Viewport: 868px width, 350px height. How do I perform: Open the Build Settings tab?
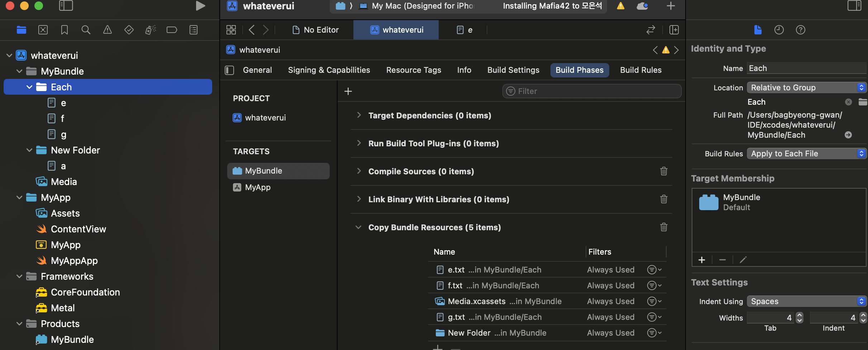[513, 70]
